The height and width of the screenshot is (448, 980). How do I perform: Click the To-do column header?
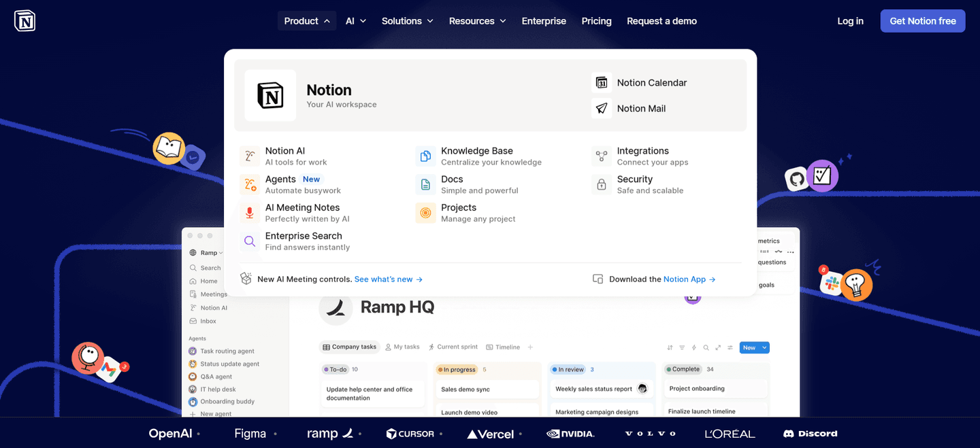click(335, 369)
